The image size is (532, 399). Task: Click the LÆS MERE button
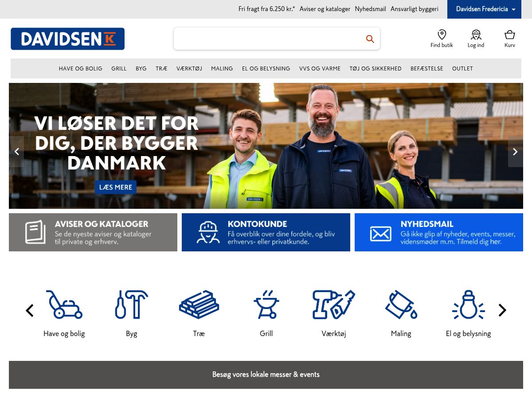pyautogui.click(x=116, y=187)
